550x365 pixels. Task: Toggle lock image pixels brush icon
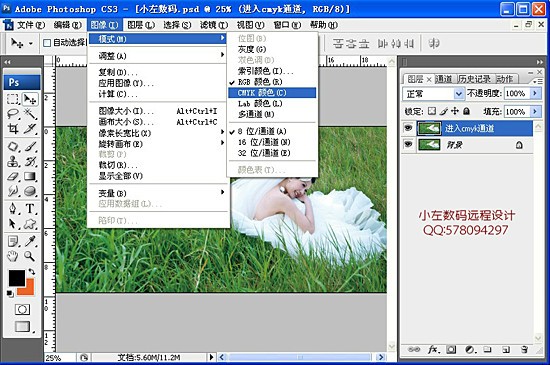(443, 111)
